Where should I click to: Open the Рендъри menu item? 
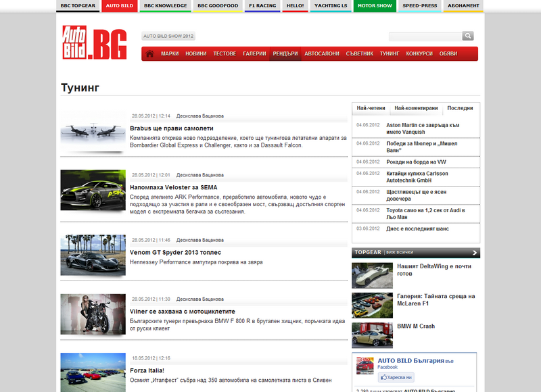coord(285,54)
